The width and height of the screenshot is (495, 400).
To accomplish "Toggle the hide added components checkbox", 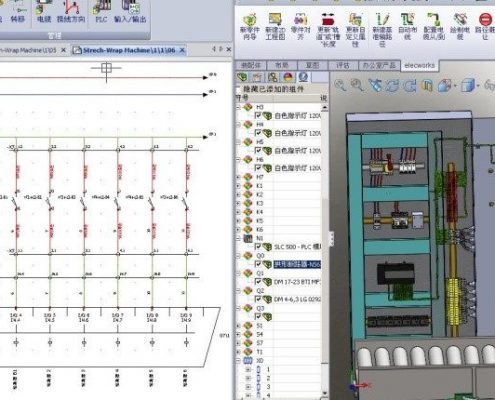I will [x=238, y=89].
